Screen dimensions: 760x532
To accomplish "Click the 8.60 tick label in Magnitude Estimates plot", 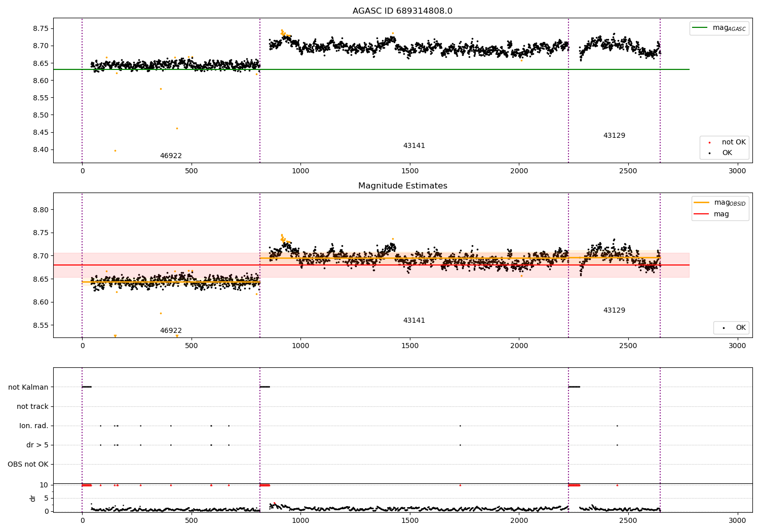I will point(41,302).
